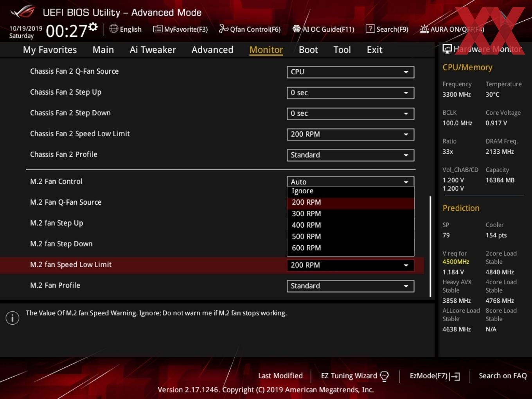Click the 4500MHz prediction value
The image size is (532, 399).
click(456, 262)
